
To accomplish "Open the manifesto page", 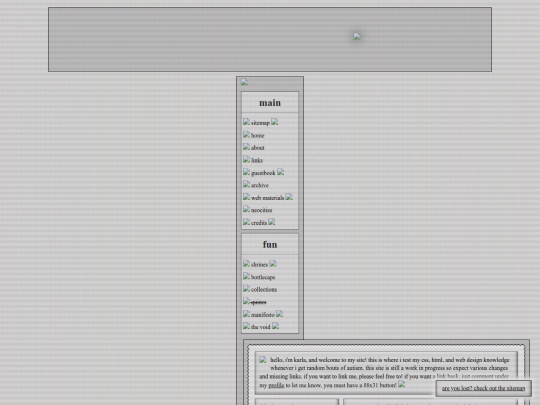I will (263, 315).
